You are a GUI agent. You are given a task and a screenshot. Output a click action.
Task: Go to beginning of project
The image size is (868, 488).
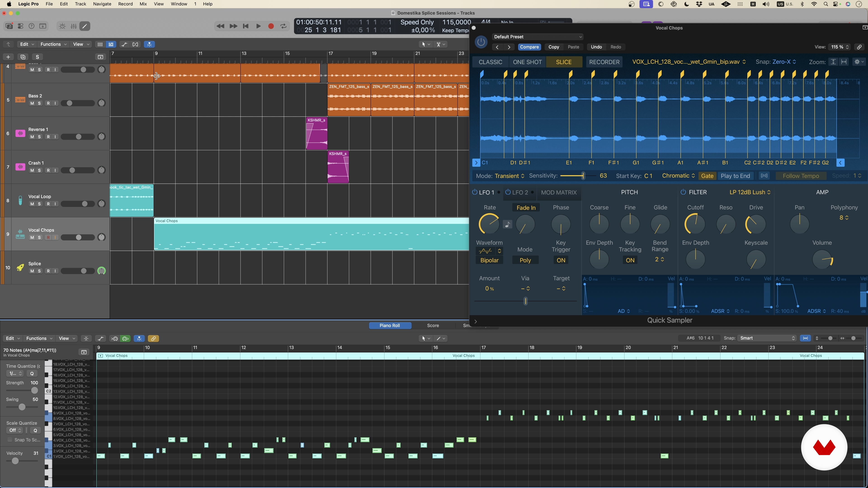[x=246, y=26]
